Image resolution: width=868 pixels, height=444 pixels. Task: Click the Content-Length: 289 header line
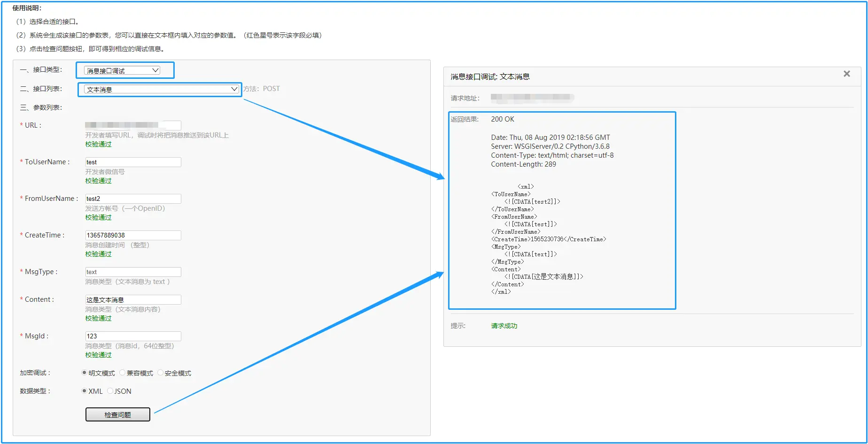coord(523,164)
